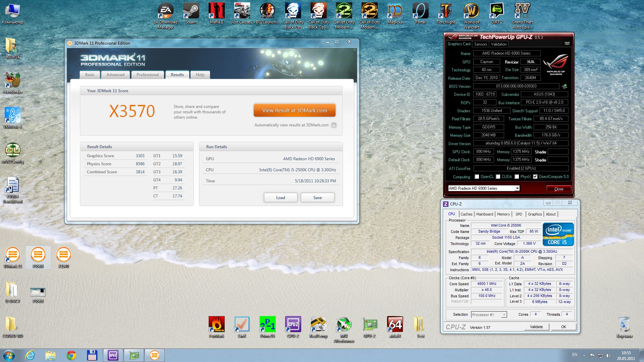The image size is (644, 362).
Task: Open the Recycle Bin (Корзина)
Action: [x=624, y=327]
